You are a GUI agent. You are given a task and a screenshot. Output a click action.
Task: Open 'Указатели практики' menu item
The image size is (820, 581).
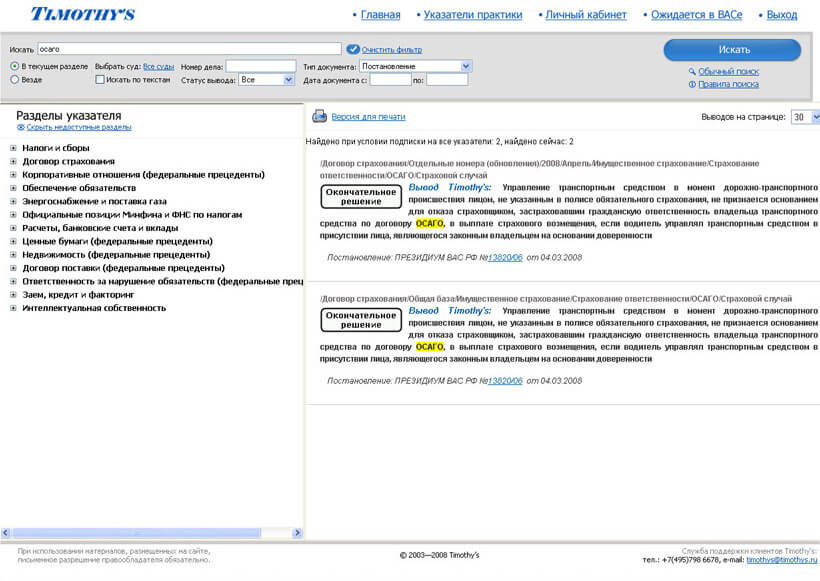(x=473, y=15)
